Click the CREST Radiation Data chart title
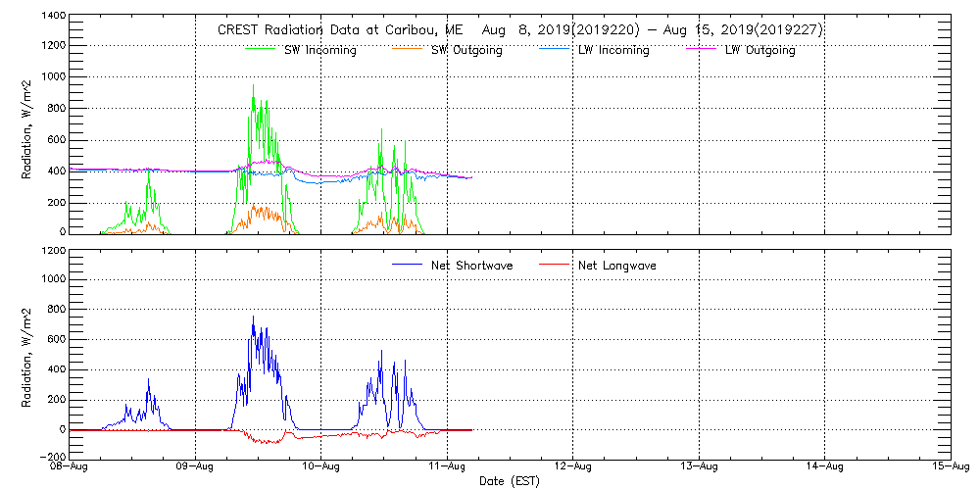Screen dimensions: 980x490 coord(519,30)
